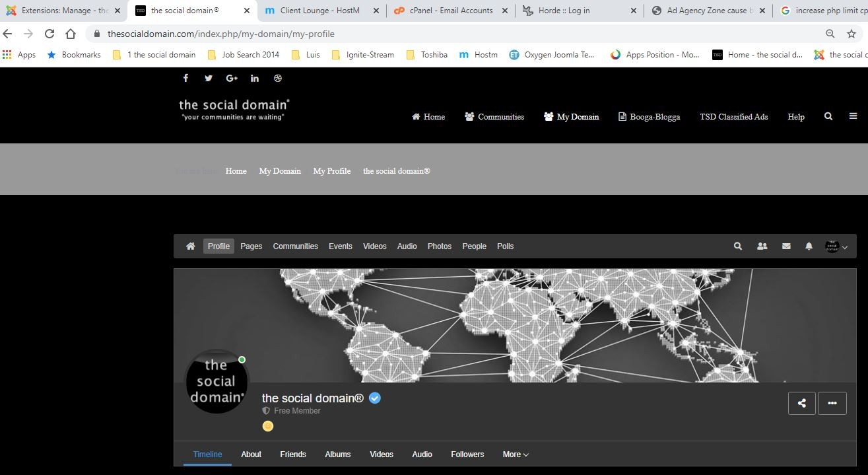Open the site search magnifier in the main menu
The height and width of the screenshot is (475, 868).
(828, 116)
